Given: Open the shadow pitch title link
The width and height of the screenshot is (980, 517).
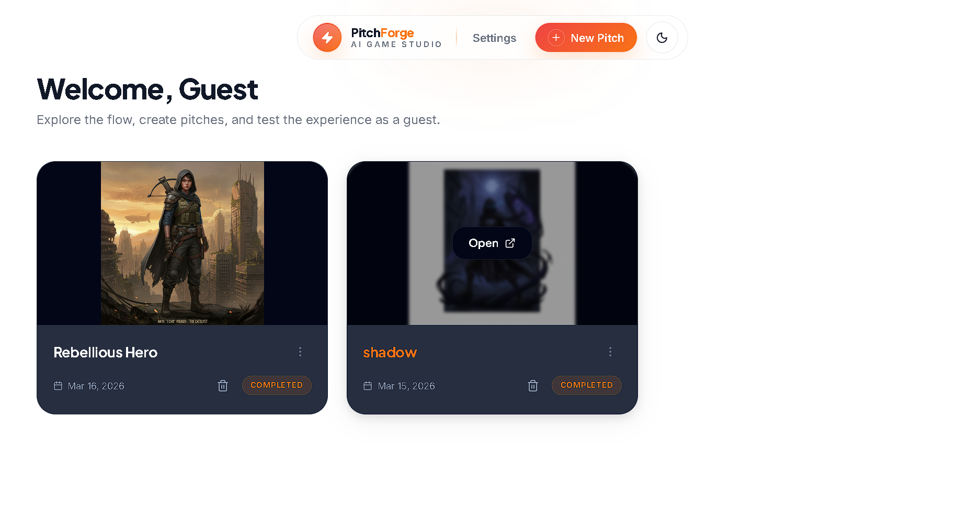Looking at the screenshot, I should click(x=390, y=353).
